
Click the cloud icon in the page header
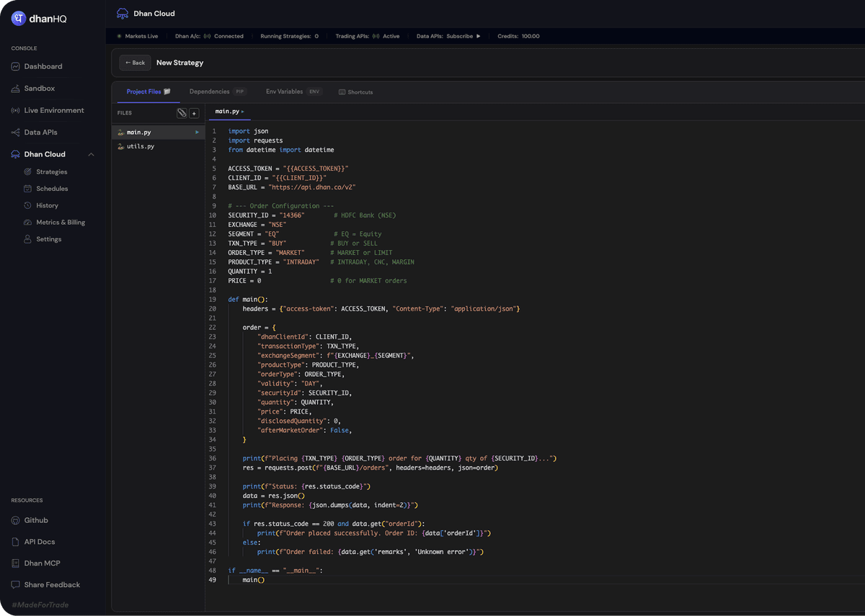(x=123, y=14)
